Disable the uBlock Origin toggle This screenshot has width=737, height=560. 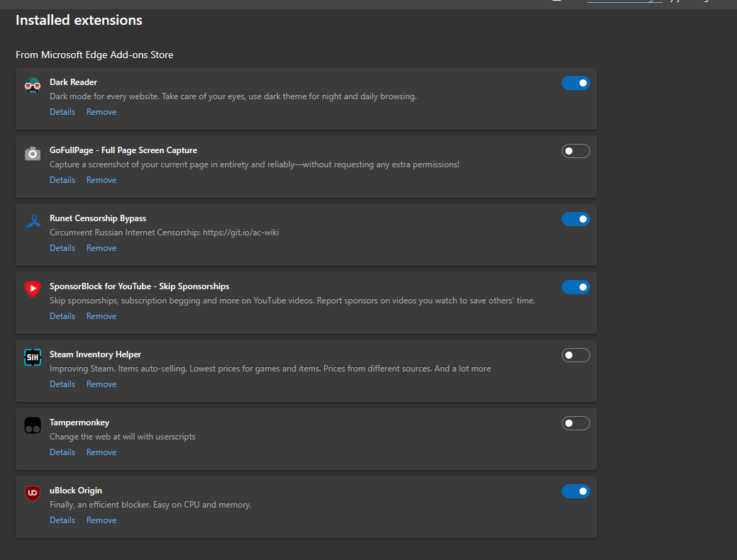[576, 491]
